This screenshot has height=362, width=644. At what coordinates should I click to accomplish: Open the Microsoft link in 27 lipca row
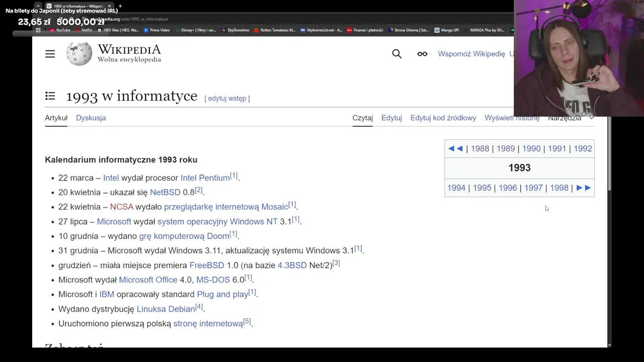coord(114,221)
